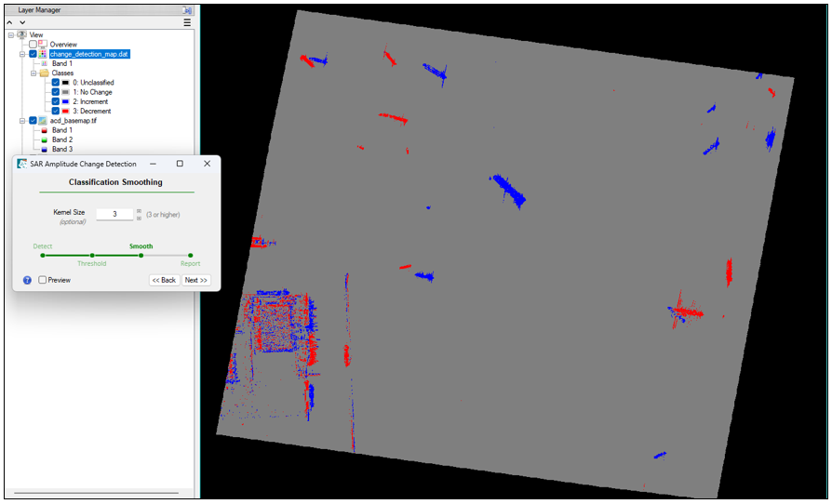Click the Classes folder icon
The height and width of the screenshot is (504, 832).
(44, 73)
